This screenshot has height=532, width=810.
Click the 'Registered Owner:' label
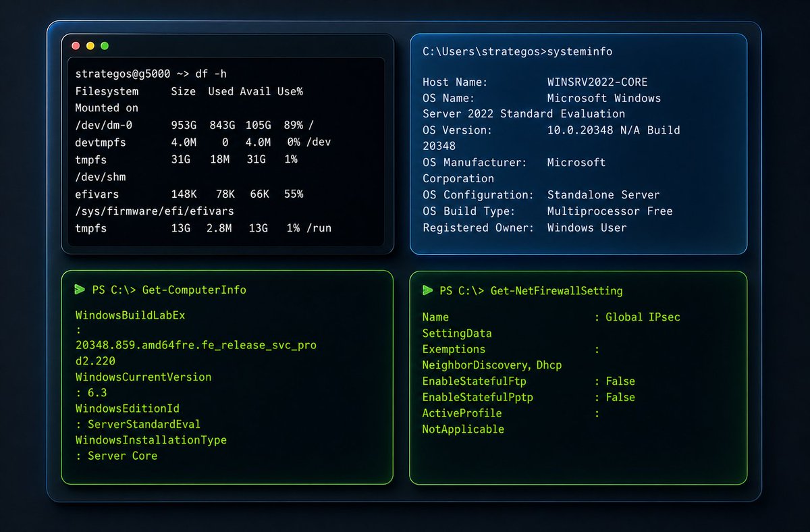[478, 228]
